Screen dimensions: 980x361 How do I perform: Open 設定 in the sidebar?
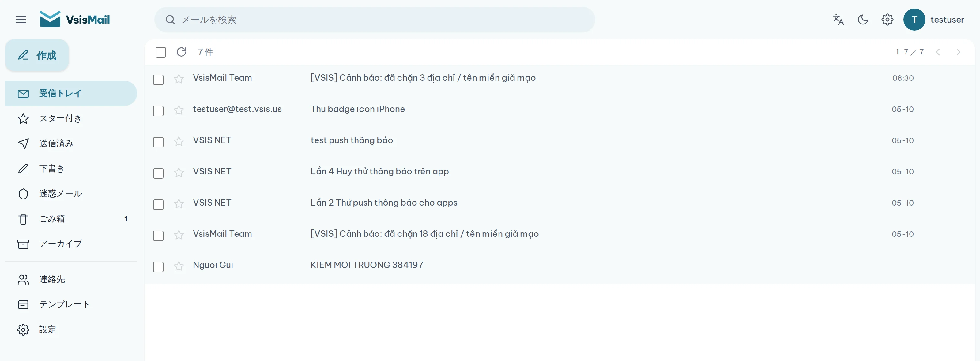pos(71,329)
